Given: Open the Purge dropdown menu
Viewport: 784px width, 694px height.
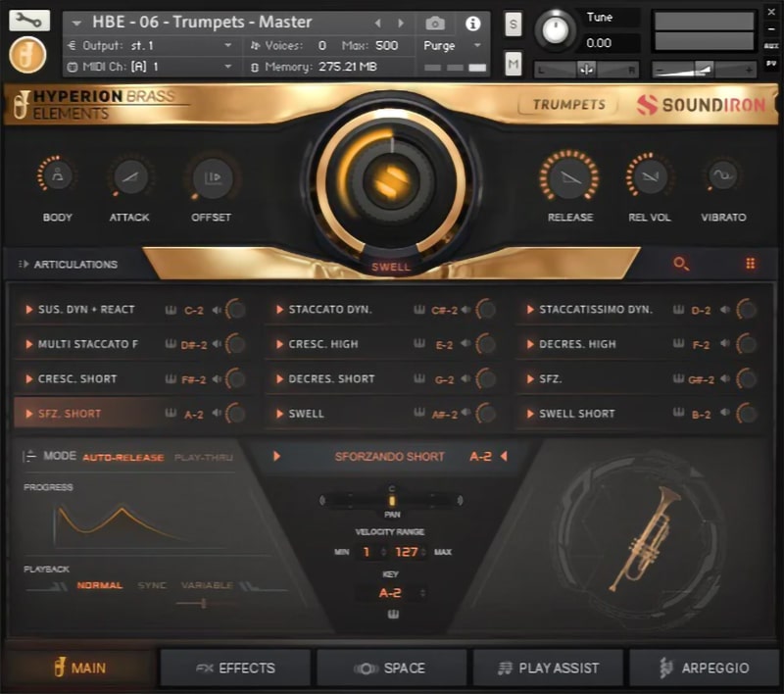Looking at the screenshot, I should [x=477, y=45].
